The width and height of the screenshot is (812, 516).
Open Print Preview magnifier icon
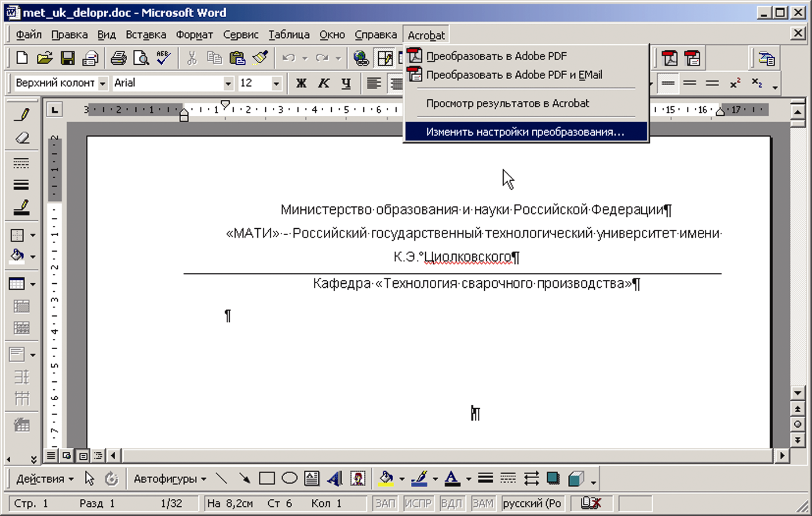[140, 58]
